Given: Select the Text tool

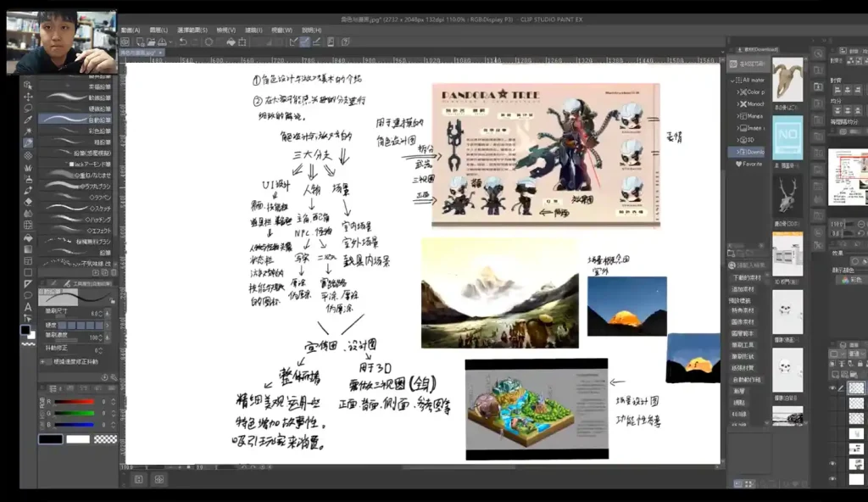Looking at the screenshot, I should 28,307.
